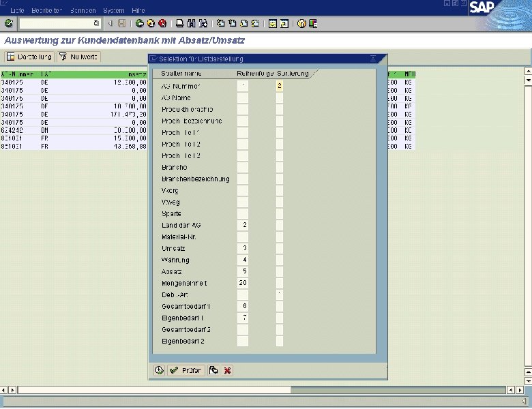Click the Prüfen button
This screenshot has height=409, width=532.
click(x=186, y=370)
